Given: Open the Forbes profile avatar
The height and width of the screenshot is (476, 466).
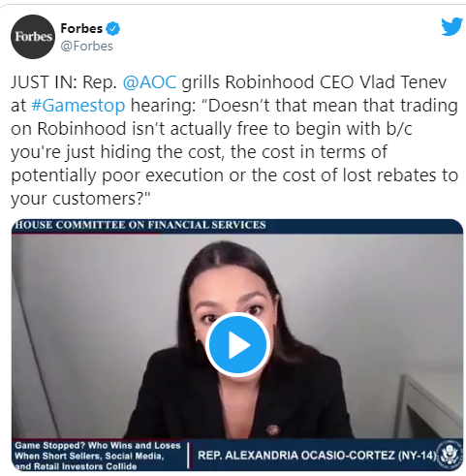Looking at the screenshot, I should tap(33, 37).
